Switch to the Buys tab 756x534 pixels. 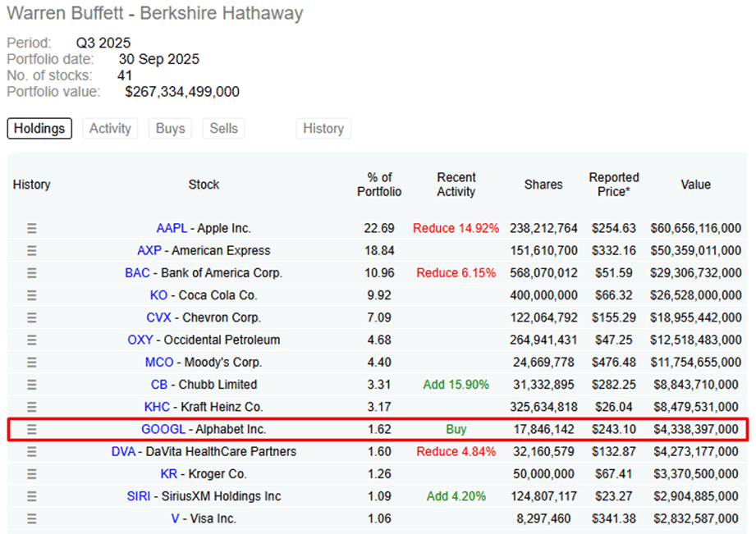tap(170, 129)
